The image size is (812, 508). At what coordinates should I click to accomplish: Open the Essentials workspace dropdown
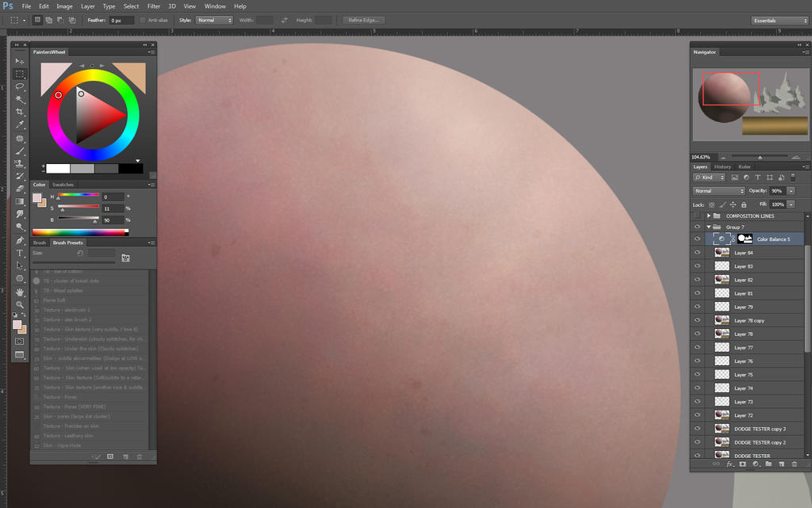779,21
